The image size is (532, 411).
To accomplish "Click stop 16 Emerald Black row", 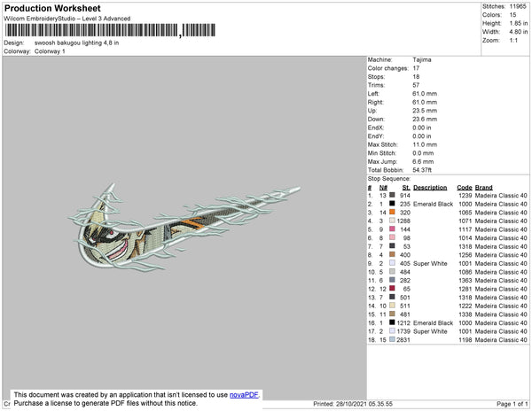I will tap(448, 322).
